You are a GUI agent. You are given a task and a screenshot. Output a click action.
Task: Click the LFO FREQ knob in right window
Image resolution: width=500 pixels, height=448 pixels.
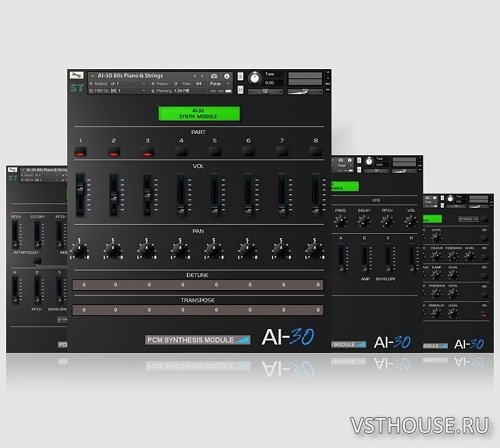tap(340, 221)
